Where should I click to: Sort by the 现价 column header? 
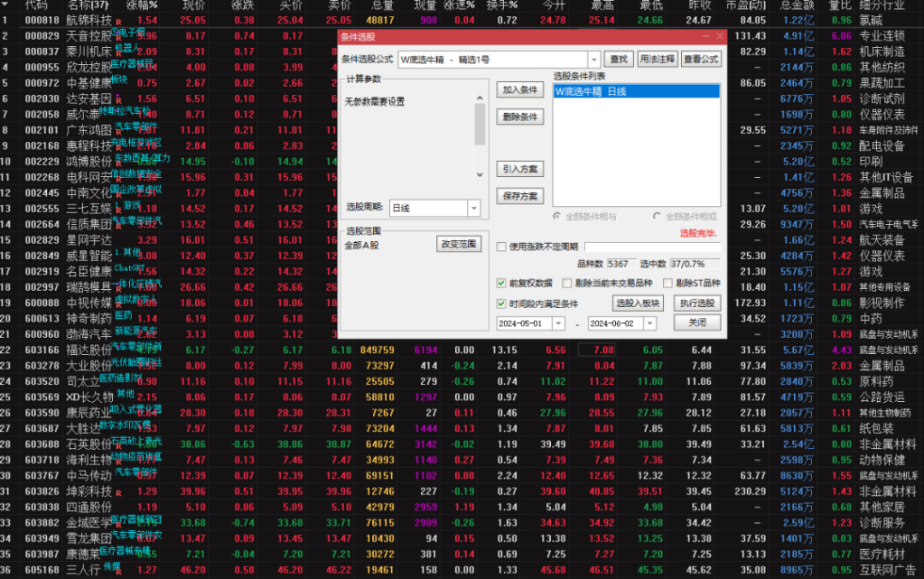(194, 5)
